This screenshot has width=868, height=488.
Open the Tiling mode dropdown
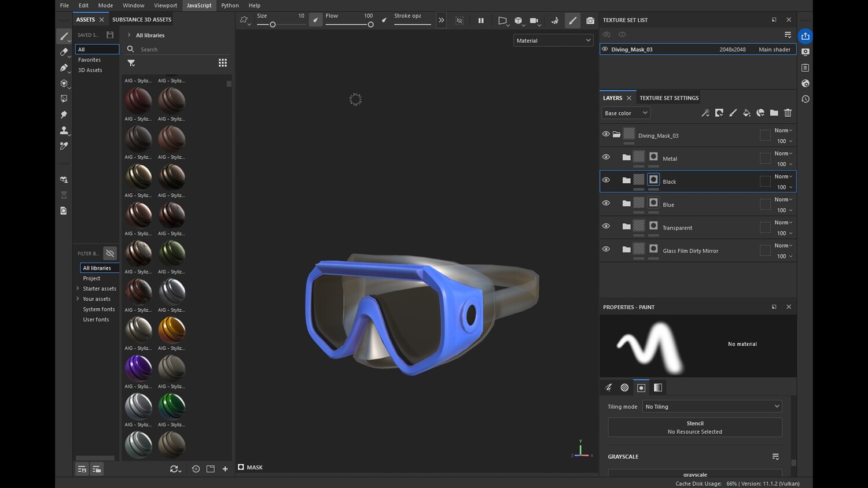tap(712, 406)
